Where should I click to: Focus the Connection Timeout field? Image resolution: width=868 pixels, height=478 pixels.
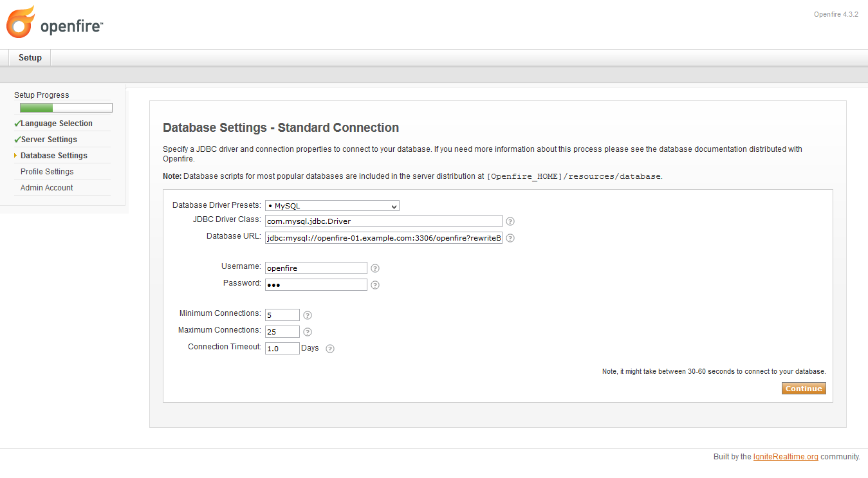click(x=282, y=349)
